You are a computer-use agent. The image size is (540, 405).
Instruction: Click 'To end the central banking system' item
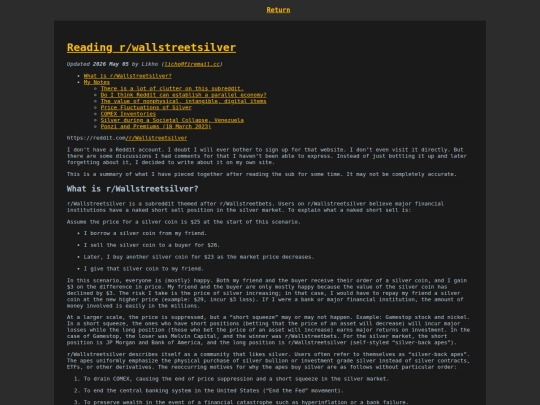coord(214,391)
